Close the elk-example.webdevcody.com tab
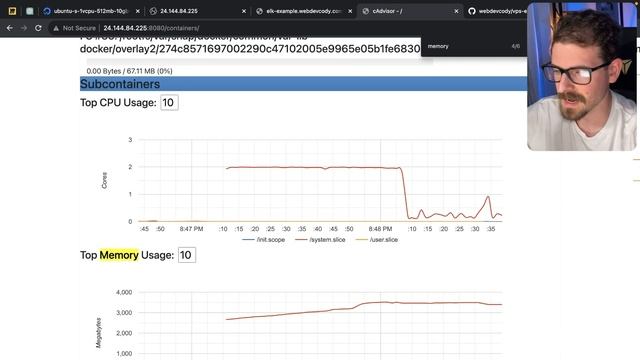 (x=350, y=11)
